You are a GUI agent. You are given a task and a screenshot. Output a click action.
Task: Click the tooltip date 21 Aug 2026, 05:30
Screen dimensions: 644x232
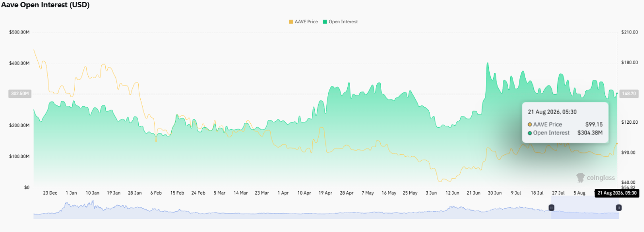pos(552,112)
